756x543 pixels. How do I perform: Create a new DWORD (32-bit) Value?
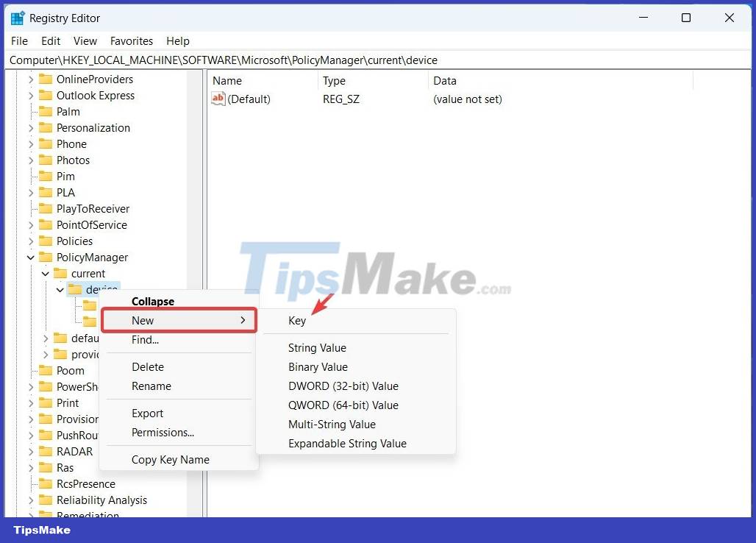coord(356,386)
